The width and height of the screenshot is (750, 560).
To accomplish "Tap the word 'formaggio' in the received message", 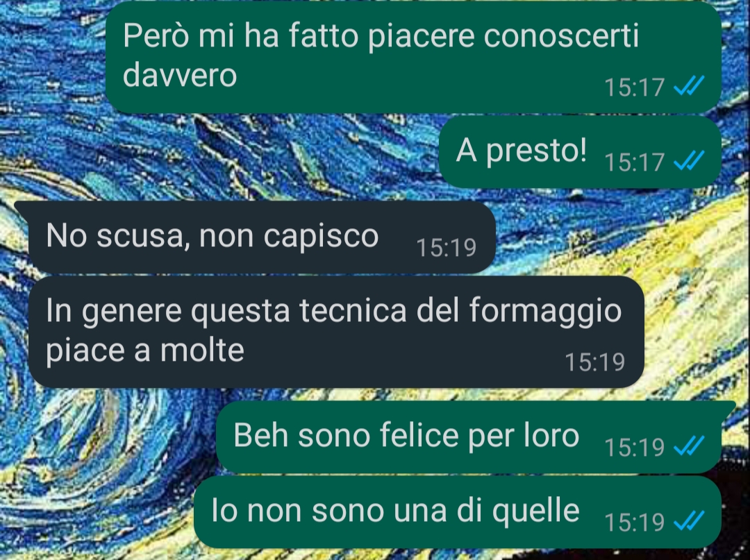I will coord(545,312).
